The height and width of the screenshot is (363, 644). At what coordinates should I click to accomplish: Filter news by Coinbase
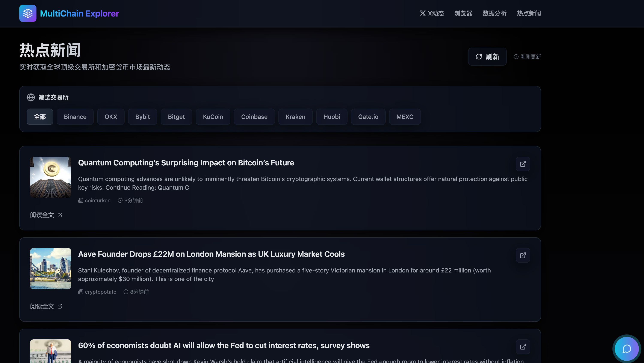pos(254,117)
